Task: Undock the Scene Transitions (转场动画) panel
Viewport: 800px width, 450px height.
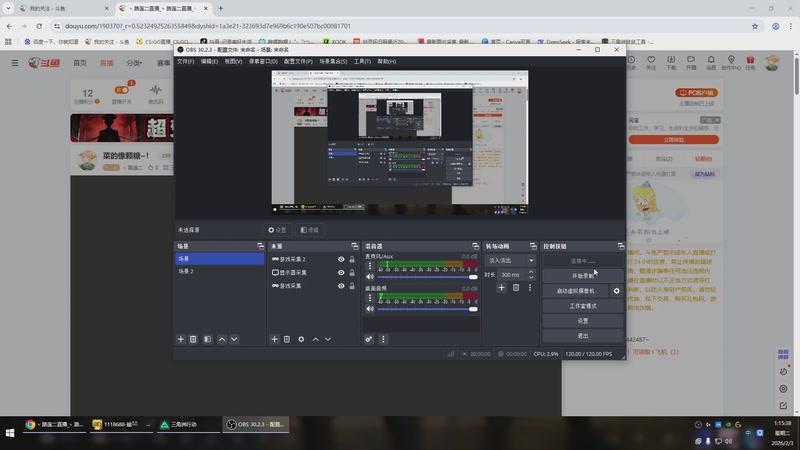Action: (533, 246)
